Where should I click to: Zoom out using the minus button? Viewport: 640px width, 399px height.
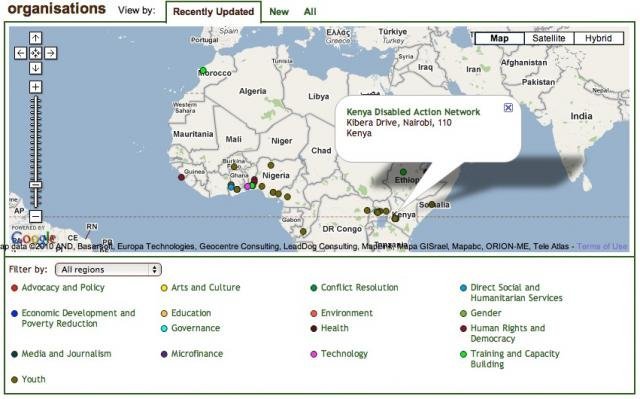36,216
